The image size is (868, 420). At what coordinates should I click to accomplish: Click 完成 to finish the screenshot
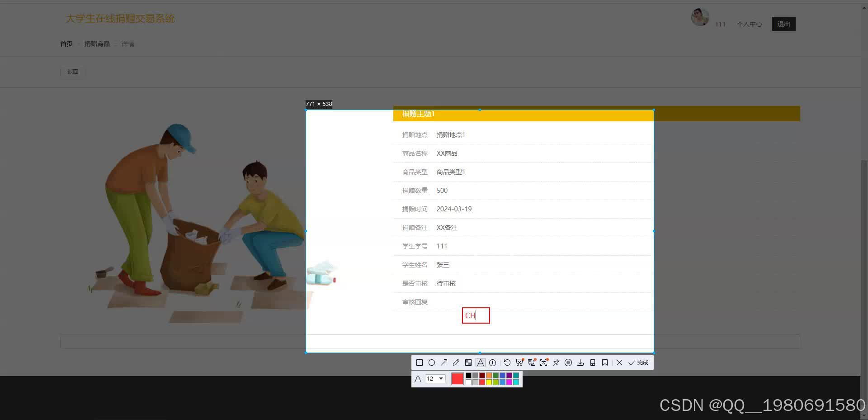638,363
